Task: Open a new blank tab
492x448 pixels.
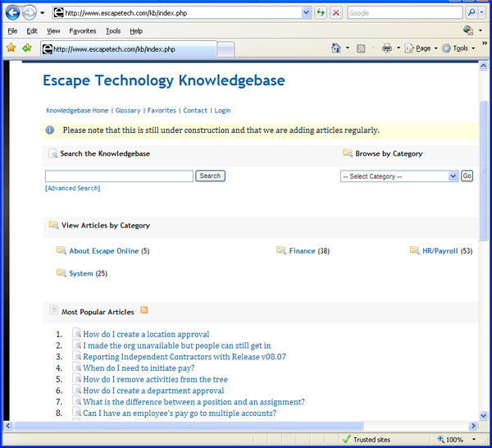Action: coord(225,49)
